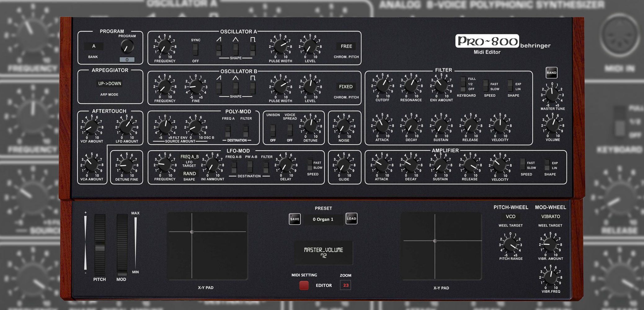Viewport: 644px width, 310px height.
Task: Toggle Poly-Mod FREQ A destination switch
Action: click(x=228, y=131)
